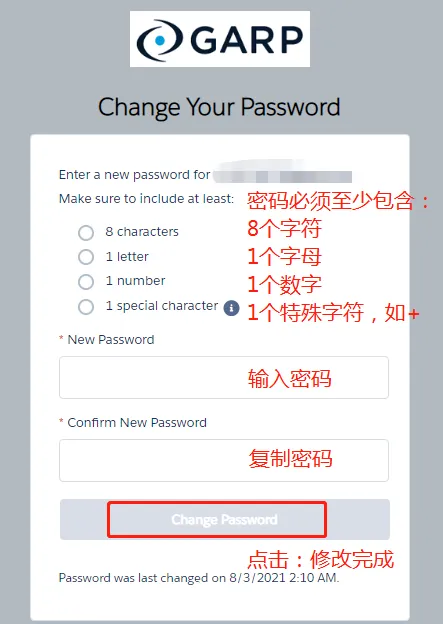Click the "1 number" label text
The height and width of the screenshot is (624, 443).
(135, 281)
